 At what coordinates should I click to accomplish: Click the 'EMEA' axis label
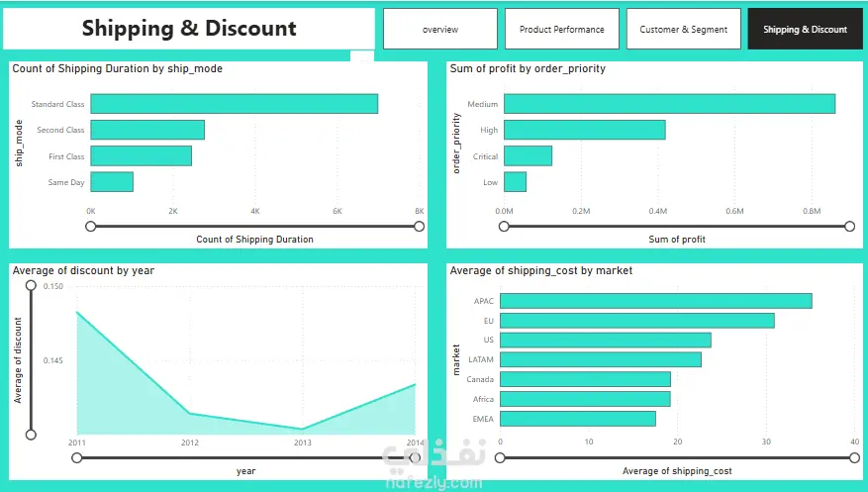pos(483,419)
